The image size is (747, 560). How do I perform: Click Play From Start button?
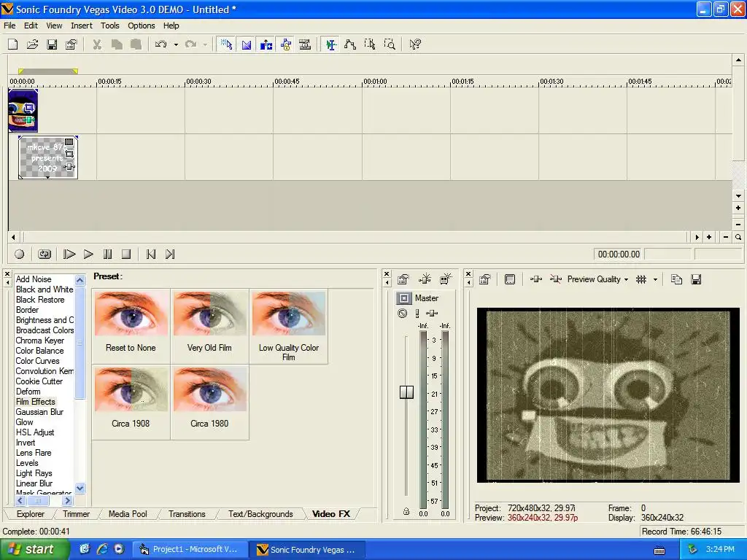click(x=69, y=254)
